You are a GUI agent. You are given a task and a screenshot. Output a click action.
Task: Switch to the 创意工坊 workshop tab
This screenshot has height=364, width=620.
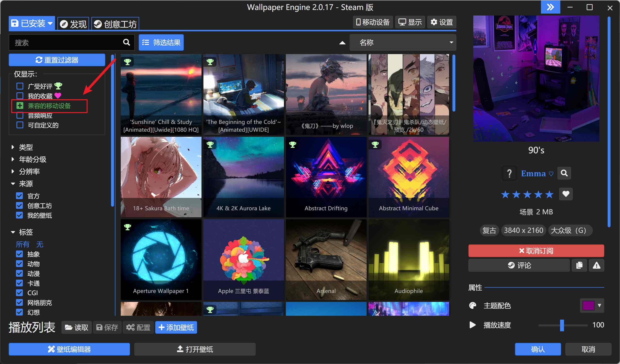115,24
